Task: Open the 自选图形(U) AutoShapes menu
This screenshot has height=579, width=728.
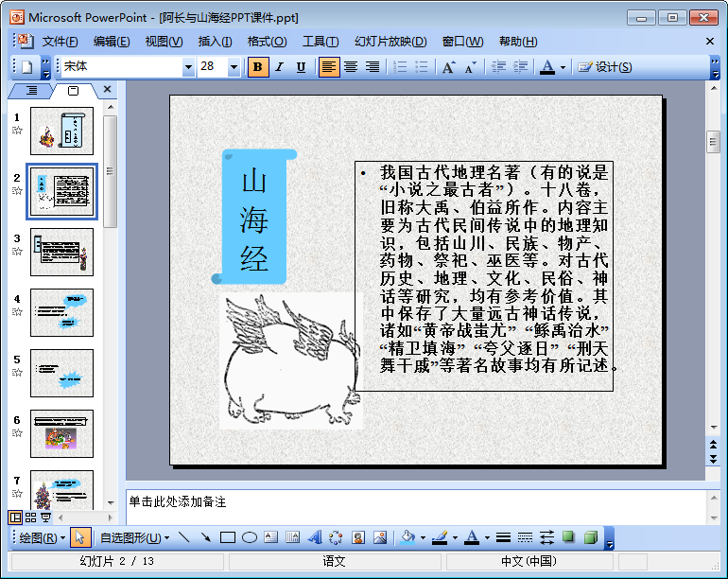Action: (134, 538)
